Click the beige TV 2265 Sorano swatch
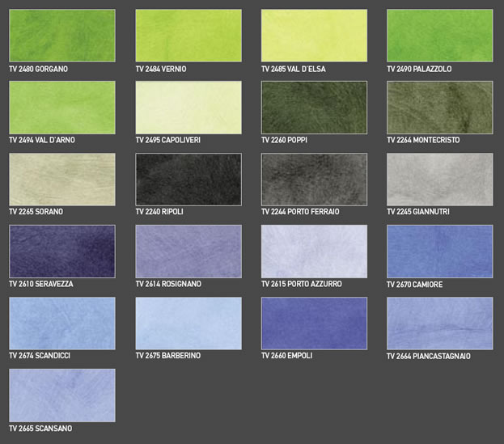The height and width of the screenshot is (444, 504). tap(62, 180)
